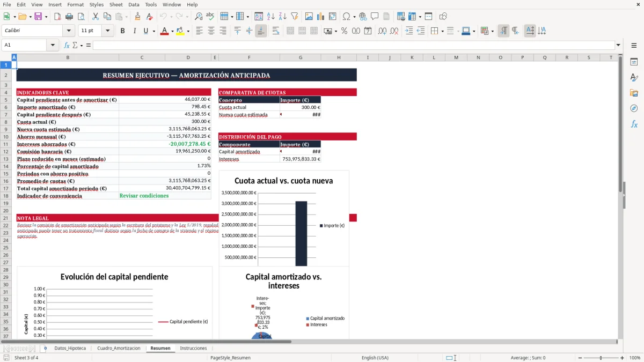Open the Save dropdown arrow

tap(46, 17)
